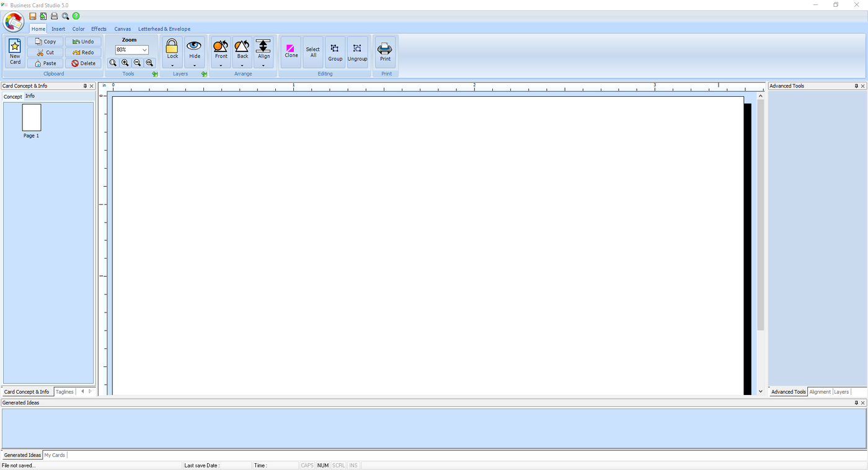Screen dimensions: 868x470
Task: Click the Undo button
Action: (83, 42)
